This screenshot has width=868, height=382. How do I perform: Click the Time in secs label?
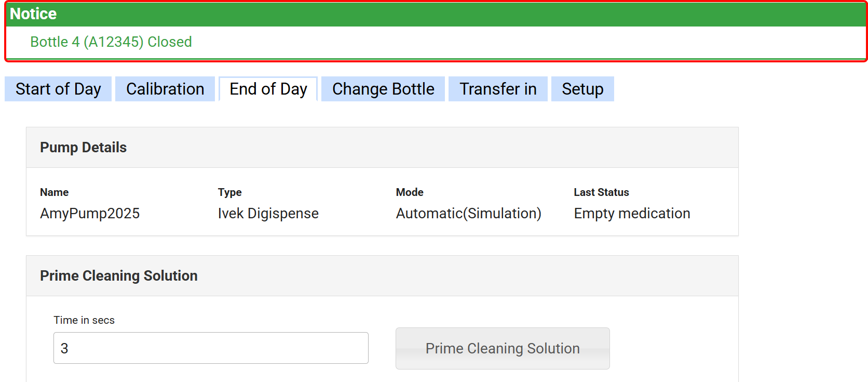(x=84, y=320)
